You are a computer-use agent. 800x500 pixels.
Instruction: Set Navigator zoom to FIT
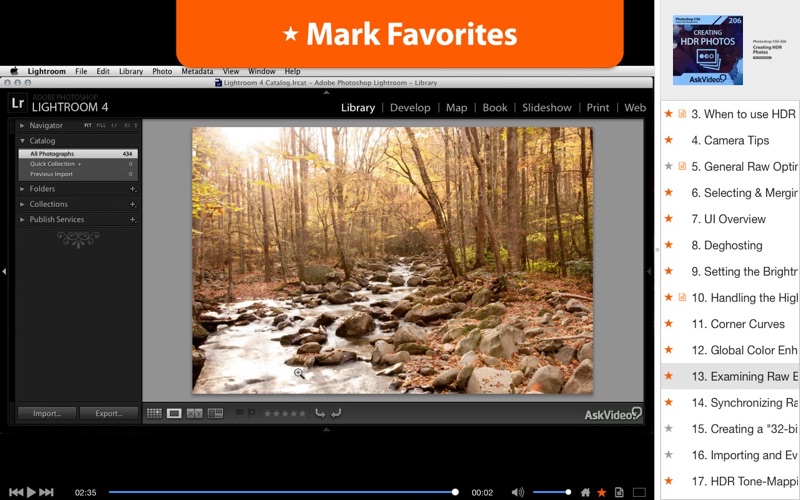pos(88,126)
